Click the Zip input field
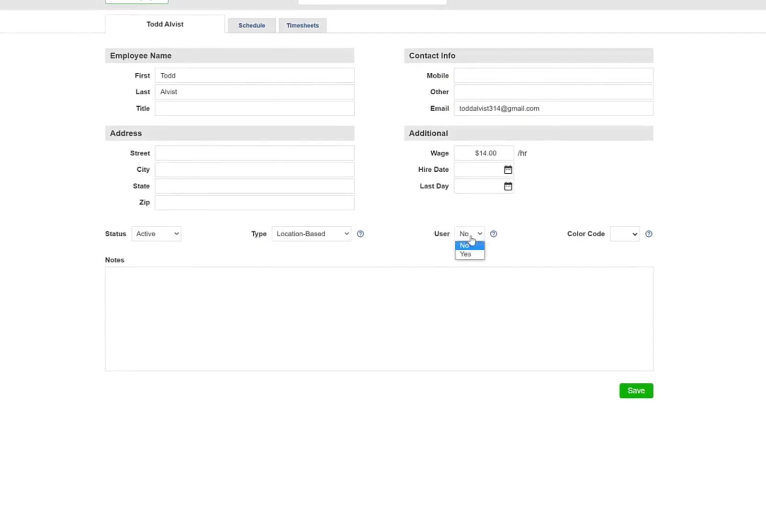Image resolution: width=766 pixels, height=532 pixels. (x=255, y=202)
